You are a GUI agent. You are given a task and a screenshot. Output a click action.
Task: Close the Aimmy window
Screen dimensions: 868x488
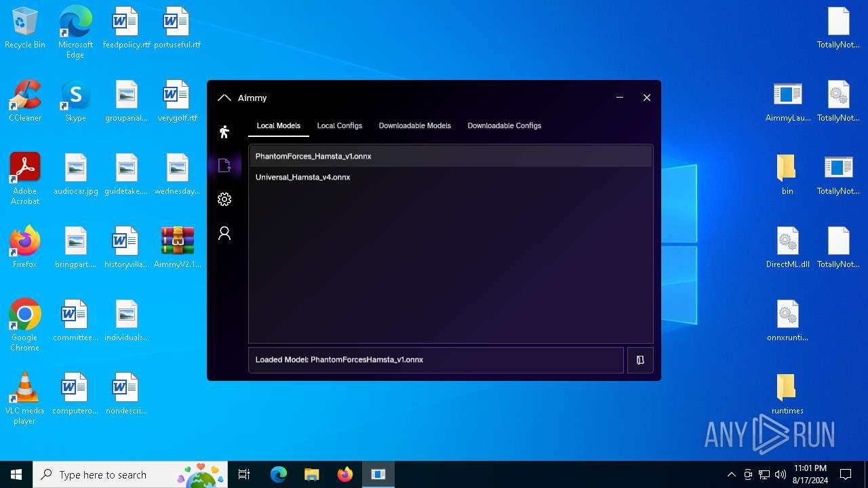pyautogui.click(x=647, y=98)
